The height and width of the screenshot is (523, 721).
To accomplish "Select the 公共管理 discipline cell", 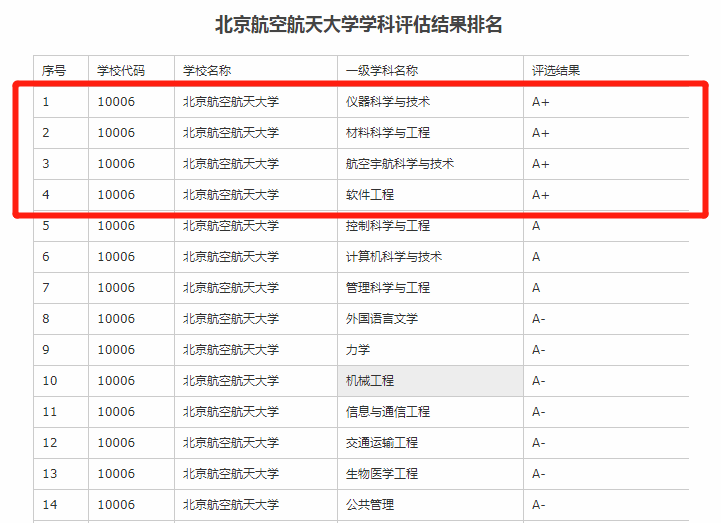I will point(370,505).
